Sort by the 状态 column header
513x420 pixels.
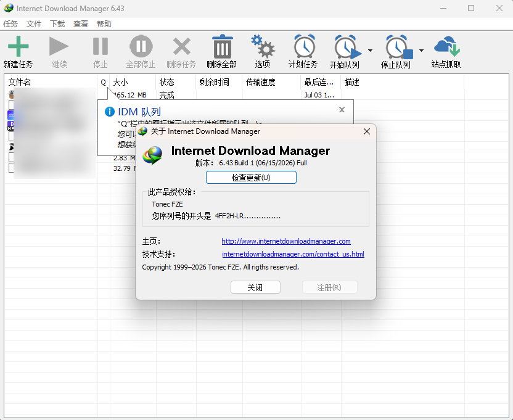(176, 82)
